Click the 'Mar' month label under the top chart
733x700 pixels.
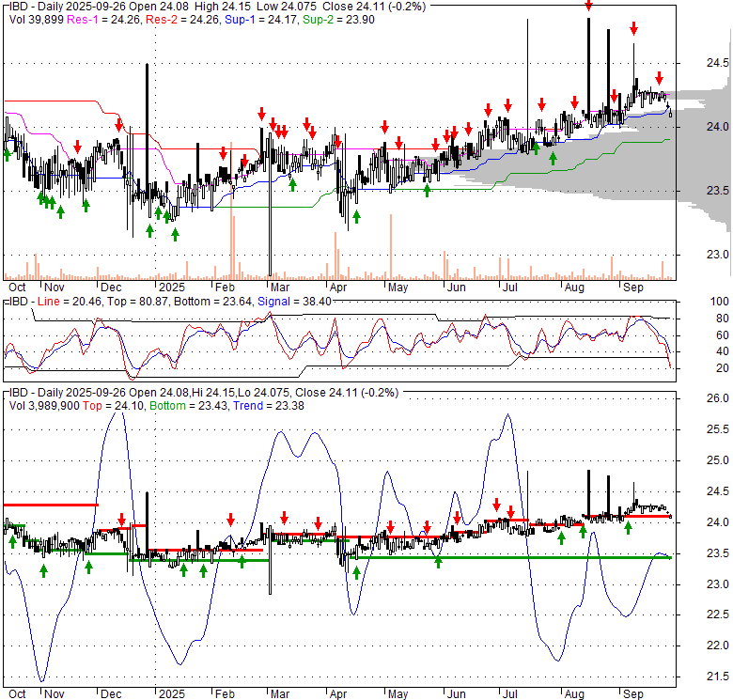pos(280,288)
